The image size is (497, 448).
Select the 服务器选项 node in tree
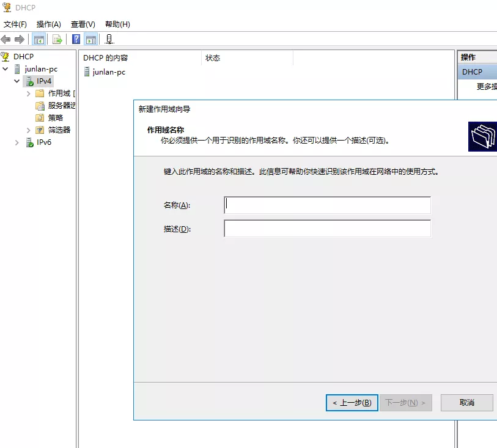(61, 106)
